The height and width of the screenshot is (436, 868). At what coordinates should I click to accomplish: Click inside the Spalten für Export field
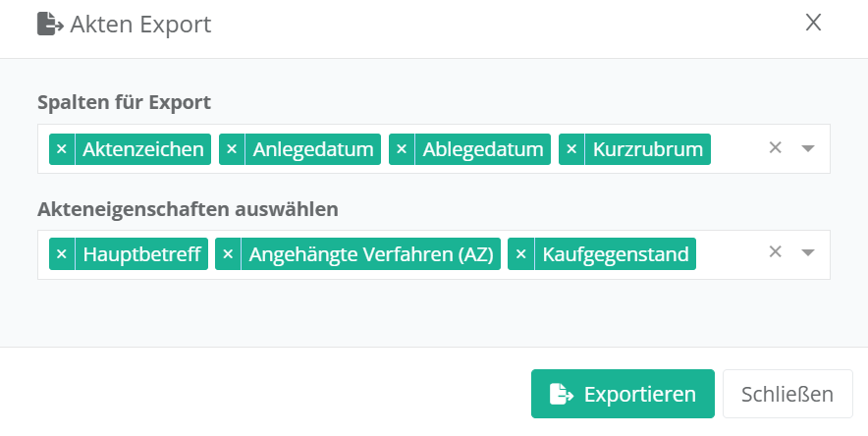point(736,149)
